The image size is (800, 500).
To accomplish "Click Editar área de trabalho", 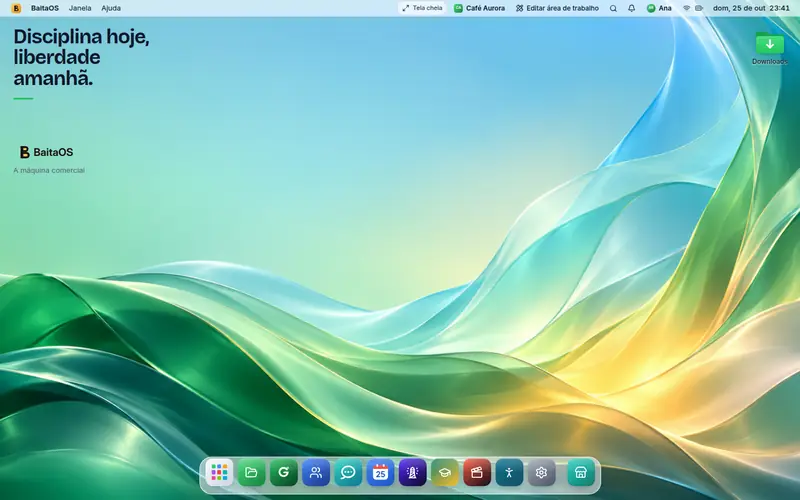I will point(557,8).
